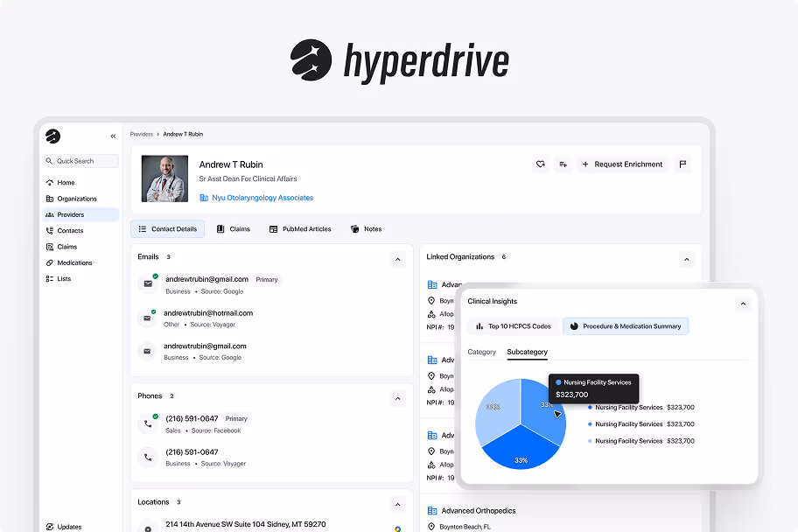Image resolution: width=798 pixels, height=532 pixels.
Task: Click the Primary badge beside phone number
Action: click(236, 418)
